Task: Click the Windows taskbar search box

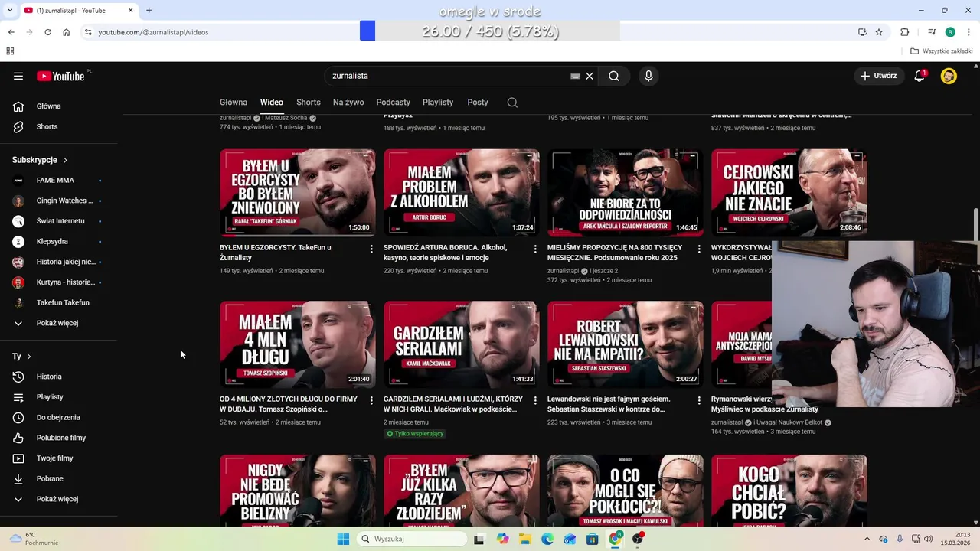Action: (413, 539)
